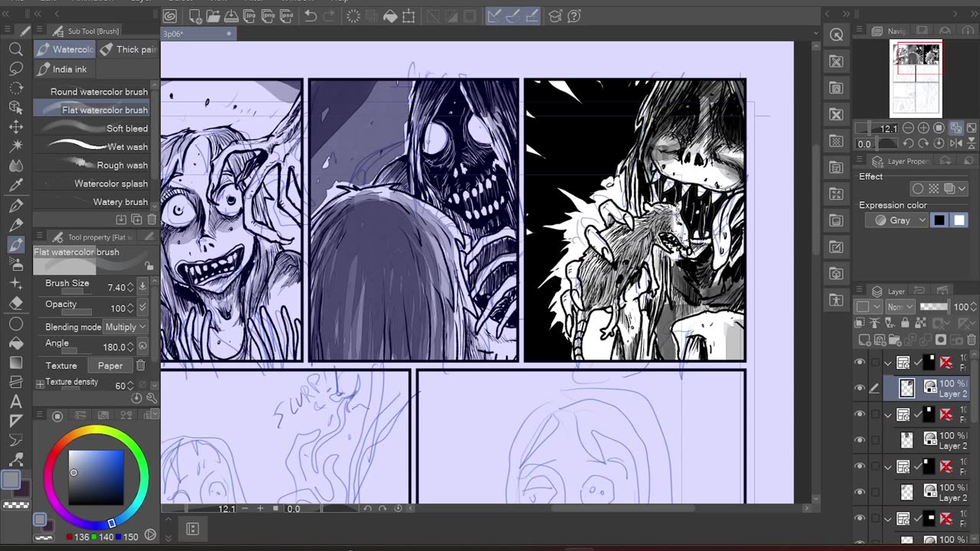
Task: Delete the layer with trash icon in Layer panel
Action: coord(972,340)
